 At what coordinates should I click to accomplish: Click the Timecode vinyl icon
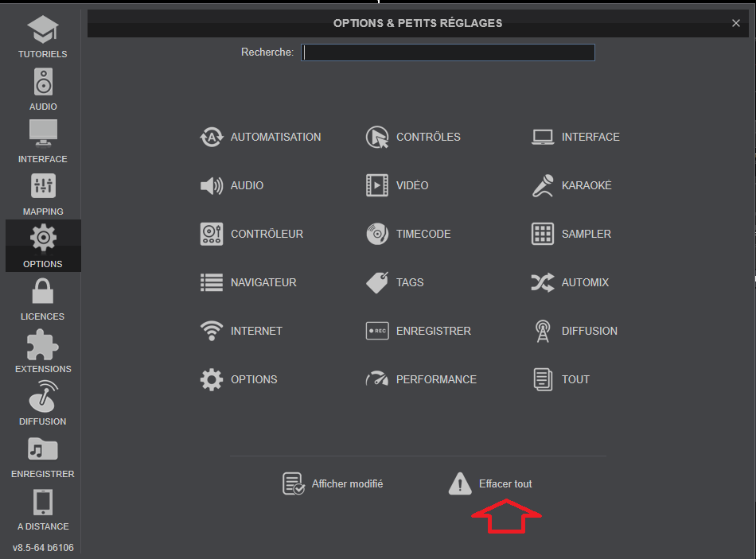[x=377, y=234]
